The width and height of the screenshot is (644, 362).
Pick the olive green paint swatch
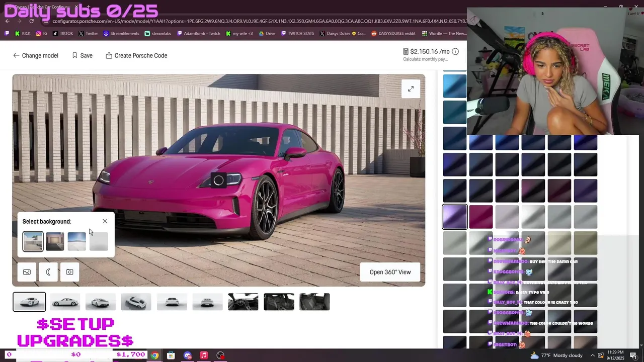[x=585, y=243]
